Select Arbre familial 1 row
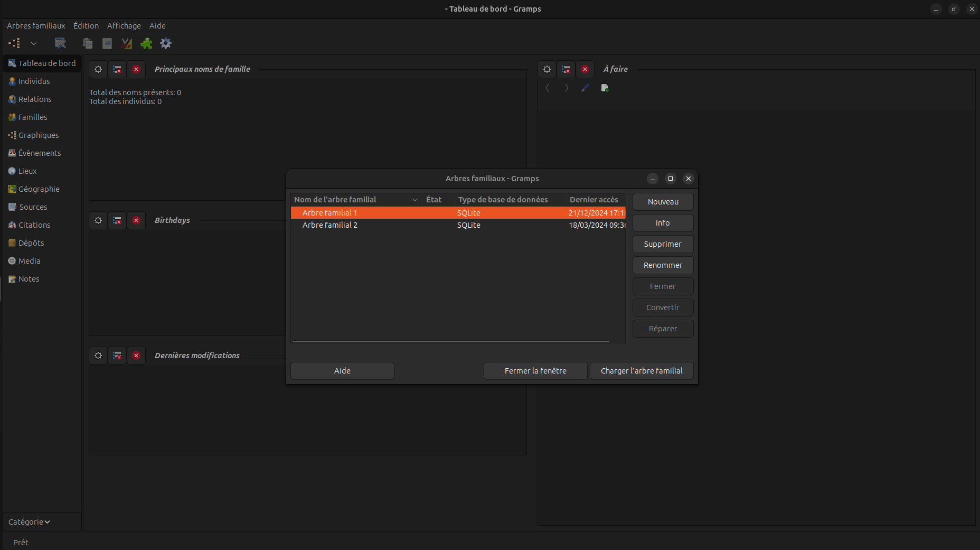The image size is (980, 550). tap(458, 213)
